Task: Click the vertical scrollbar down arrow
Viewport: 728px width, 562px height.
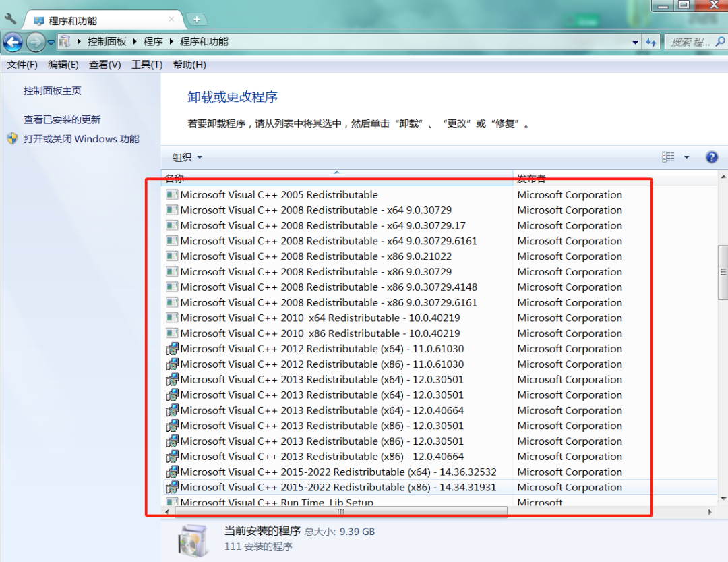Action: point(723,499)
